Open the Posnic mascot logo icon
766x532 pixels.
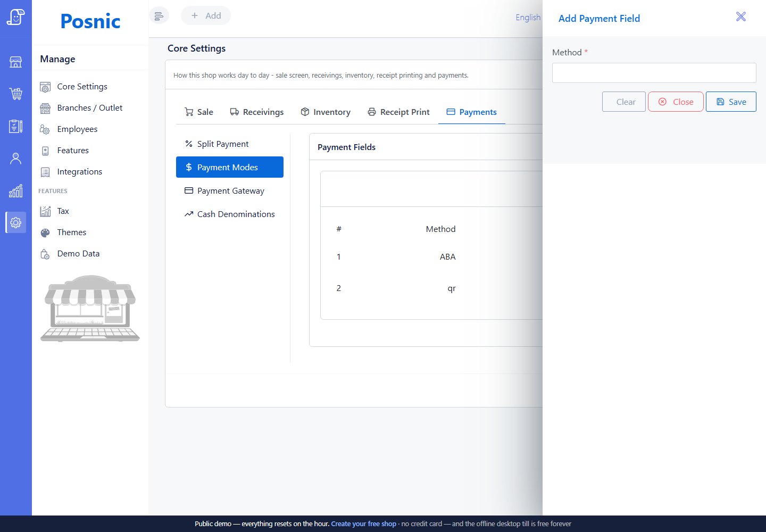tap(15, 17)
